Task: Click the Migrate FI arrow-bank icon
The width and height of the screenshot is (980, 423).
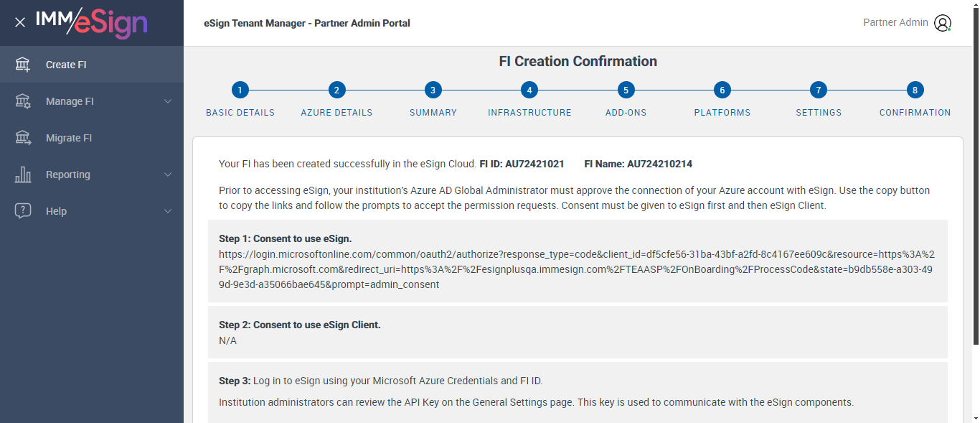Action: click(23, 138)
